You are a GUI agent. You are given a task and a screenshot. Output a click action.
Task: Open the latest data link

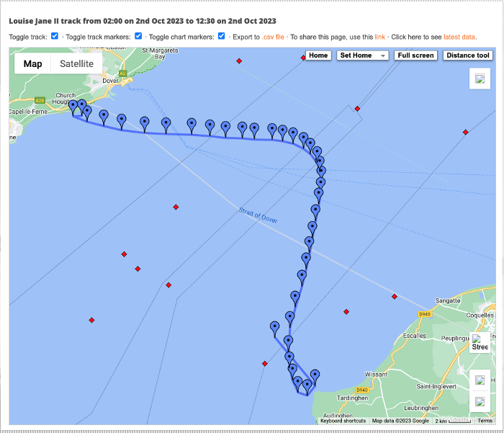[x=459, y=37]
